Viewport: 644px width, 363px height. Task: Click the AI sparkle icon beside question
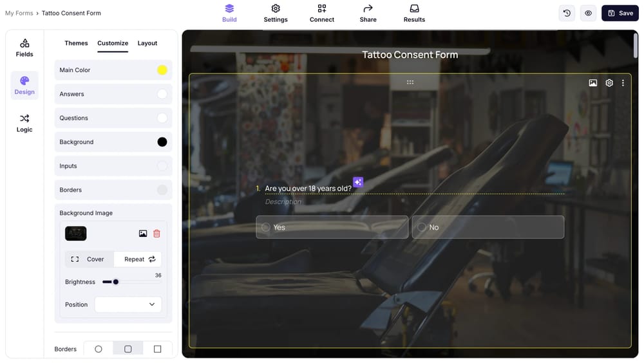tap(358, 182)
